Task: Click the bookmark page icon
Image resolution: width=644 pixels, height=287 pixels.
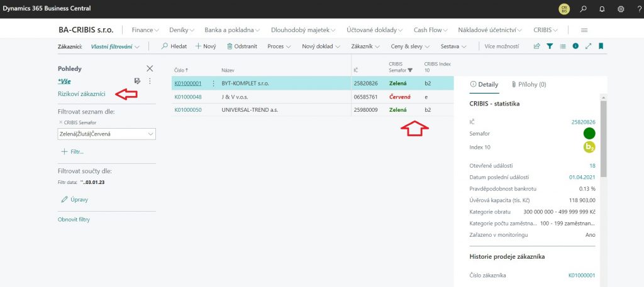Action: tap(601, 46)
